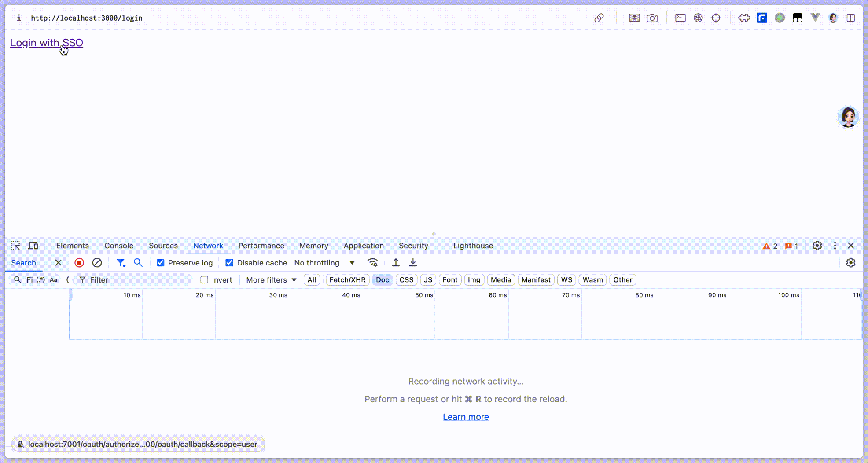Select the Fetch/XHR filter button

(347, 280)
